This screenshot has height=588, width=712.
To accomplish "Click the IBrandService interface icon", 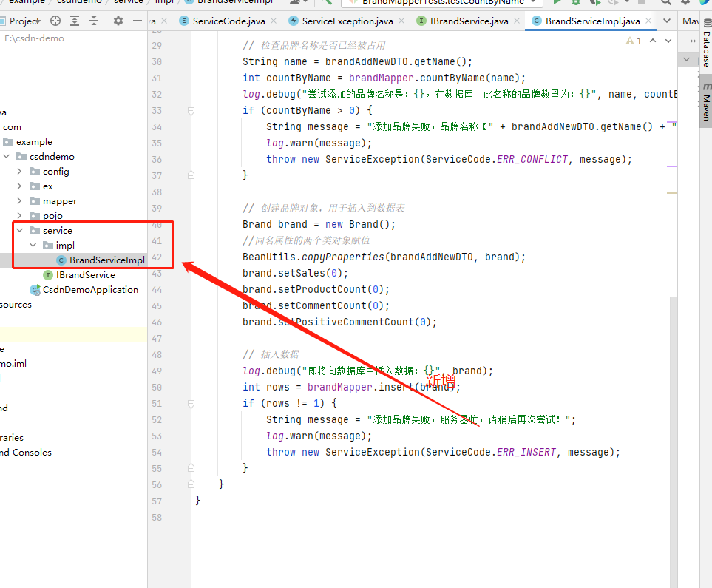I will tap(47, 275).
